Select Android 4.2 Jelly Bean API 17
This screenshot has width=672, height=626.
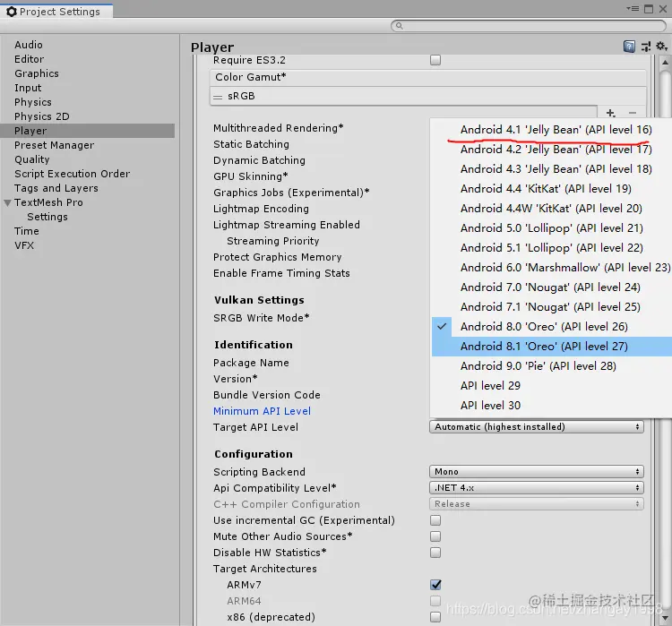click(552, 149)
